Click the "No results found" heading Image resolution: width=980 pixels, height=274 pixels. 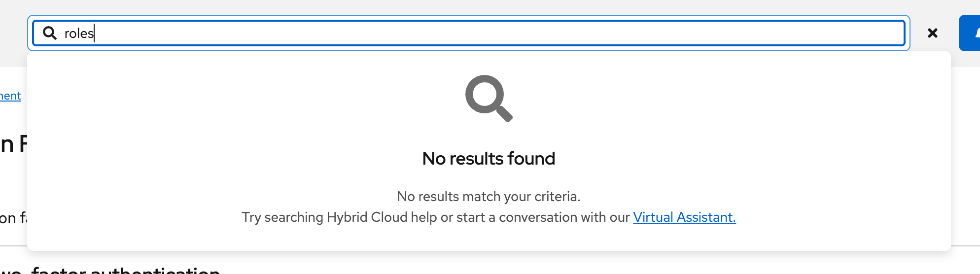tap(489, 159)
